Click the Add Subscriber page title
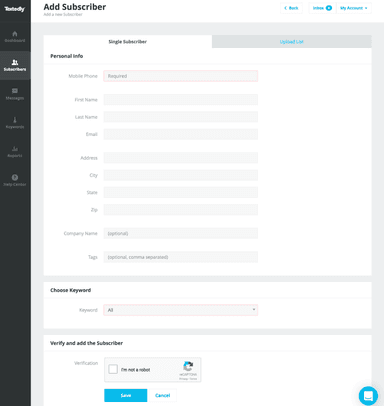Image resolution: width=384 pixels, height=406 pixels. tap(75, 7)
